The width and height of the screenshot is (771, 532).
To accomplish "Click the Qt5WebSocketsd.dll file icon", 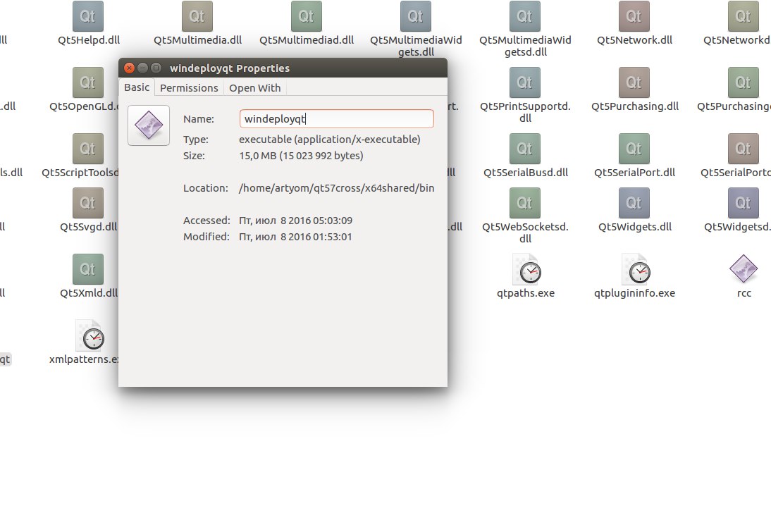I will click(x=524, y=202).
